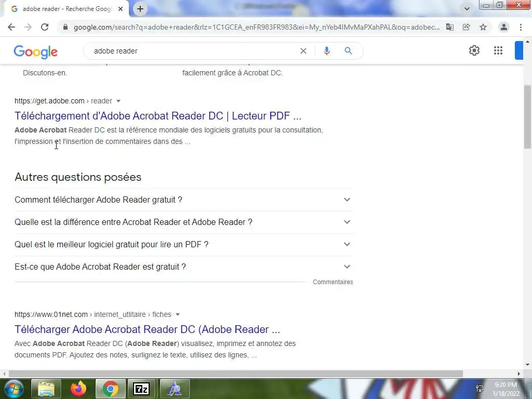Open Téléchargement d'Adobe Acrobat Reader DC link

(158, 116)
